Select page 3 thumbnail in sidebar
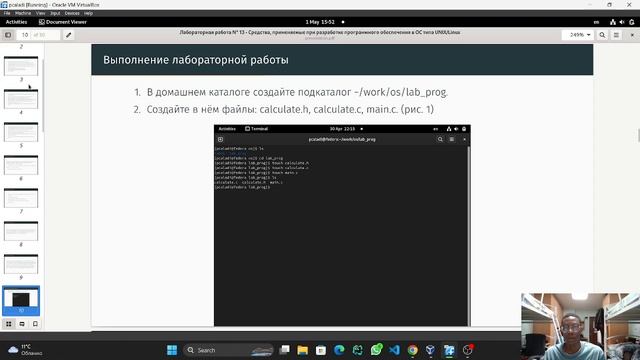Image resolution: width=640 pixels, height=360 pixels. (x=21, y=66)
